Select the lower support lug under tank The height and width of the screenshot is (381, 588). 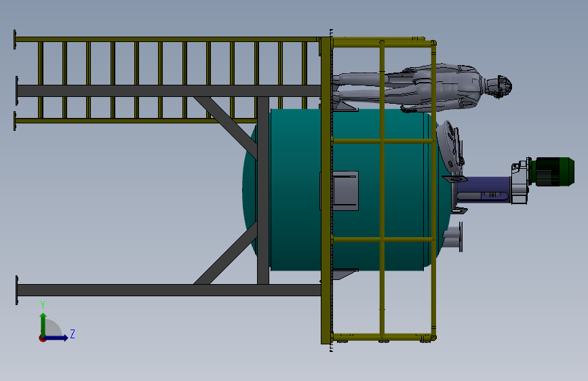point(345,274)
